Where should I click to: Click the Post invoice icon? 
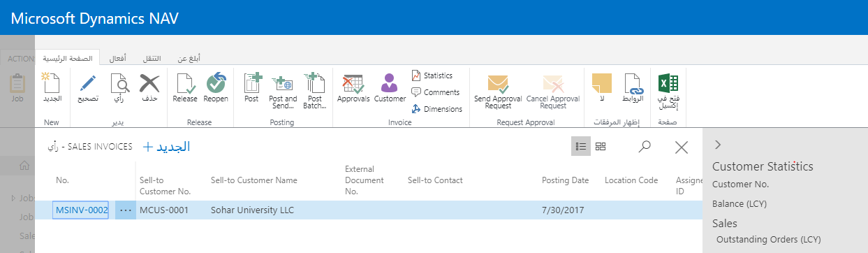252,88
